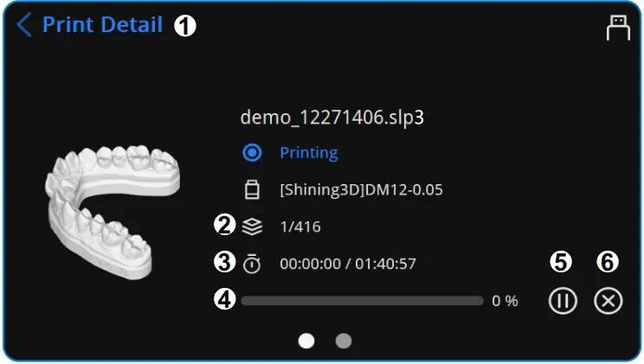Cancel the print with the X button
The height and width of the screenshot is (364, 644).
pos(608,301)
